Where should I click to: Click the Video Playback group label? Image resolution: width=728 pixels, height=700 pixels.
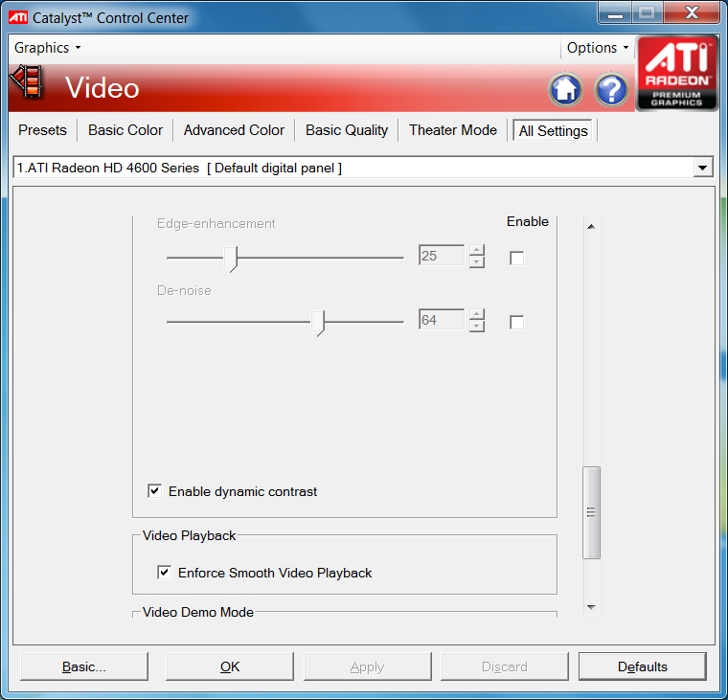point(189,535)
